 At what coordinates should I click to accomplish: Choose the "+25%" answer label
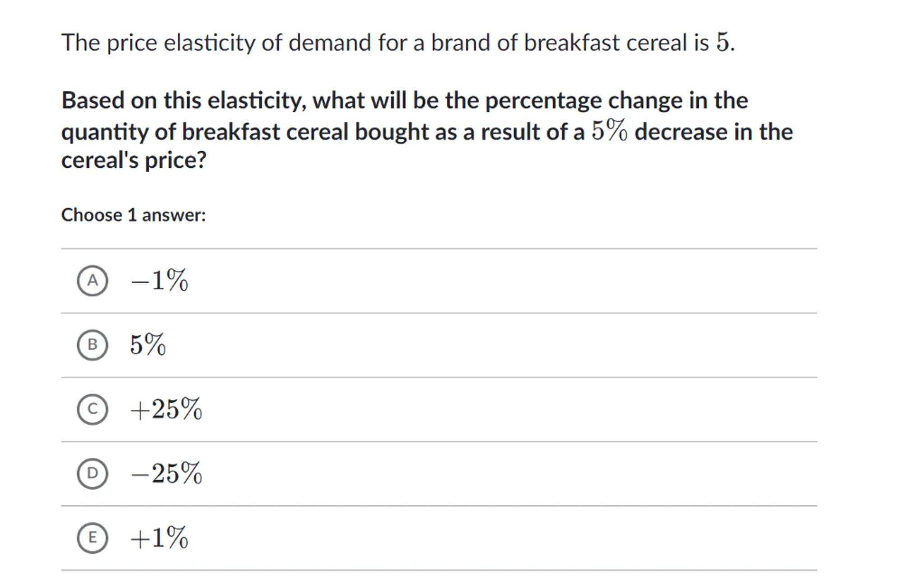coord(166,409)
